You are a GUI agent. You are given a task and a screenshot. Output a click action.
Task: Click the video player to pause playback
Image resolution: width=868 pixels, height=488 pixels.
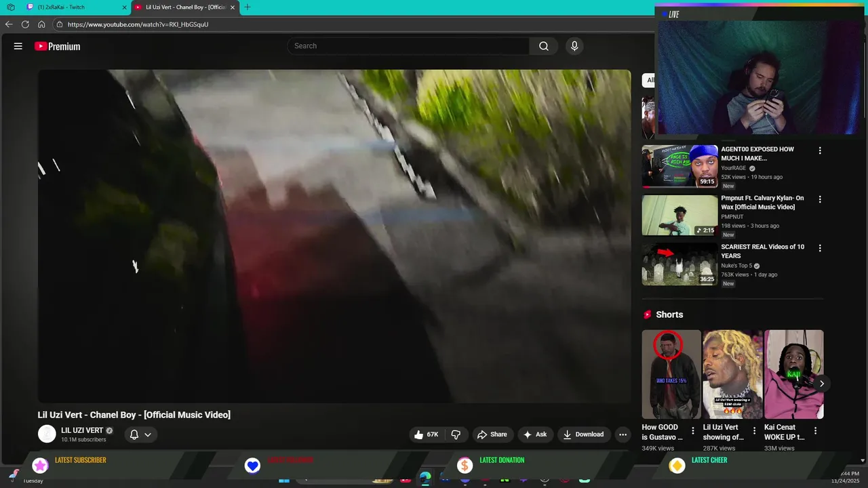(x=334, y=236)
